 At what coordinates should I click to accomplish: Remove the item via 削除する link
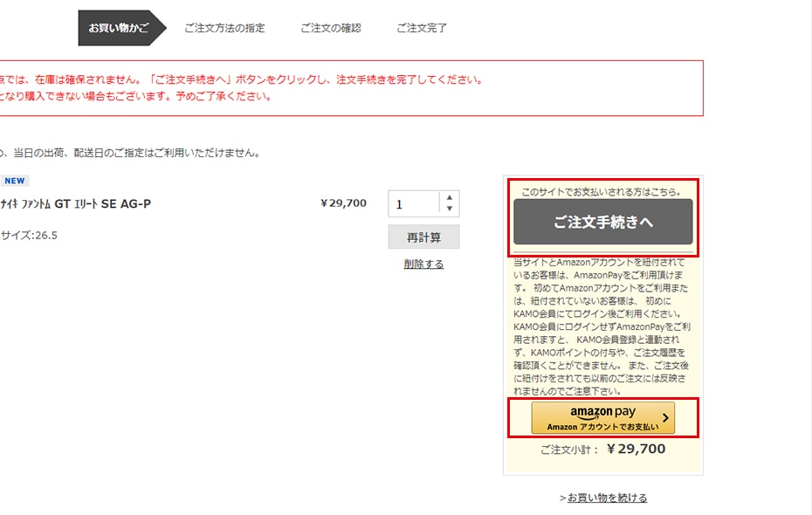(x=423, y=264)
